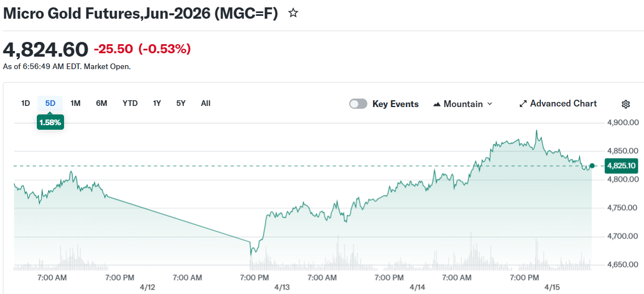
Task: Click the 4/14 date axis label
Action: (417, 287)
